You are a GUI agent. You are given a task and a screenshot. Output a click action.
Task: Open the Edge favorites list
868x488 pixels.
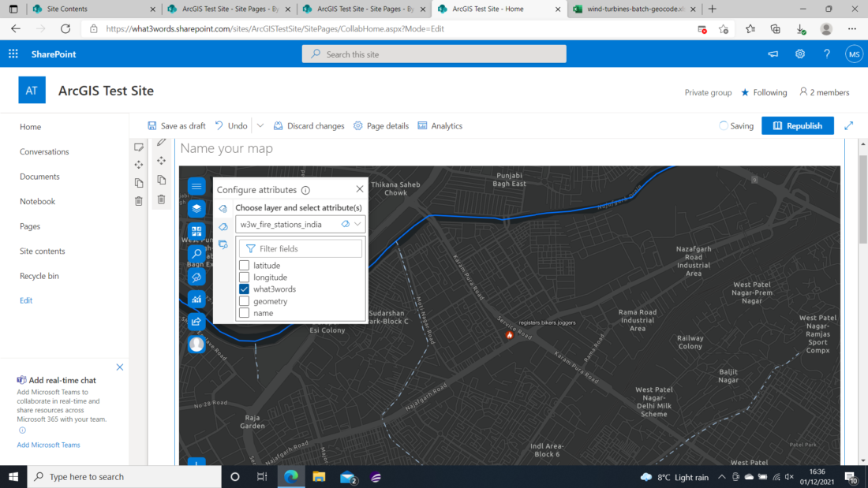click(x=750, y=29)
